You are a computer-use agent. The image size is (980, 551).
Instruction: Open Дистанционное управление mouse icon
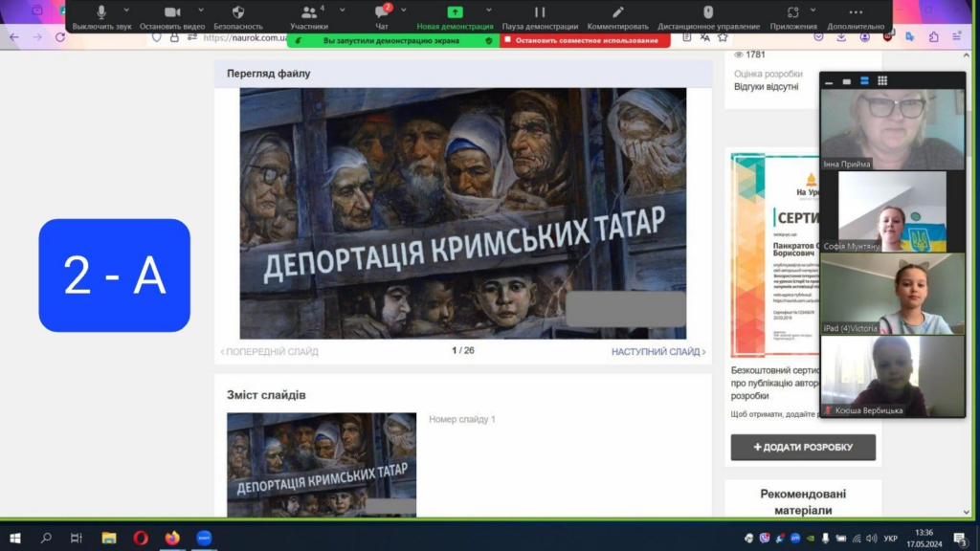pyautogui.click(x=708, y=11)
